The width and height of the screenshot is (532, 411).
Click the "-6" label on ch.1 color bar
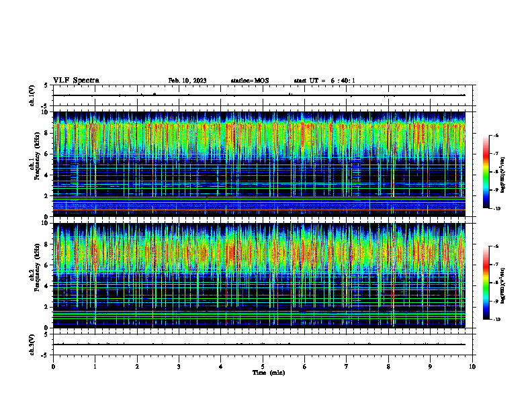tap(496, 135)
